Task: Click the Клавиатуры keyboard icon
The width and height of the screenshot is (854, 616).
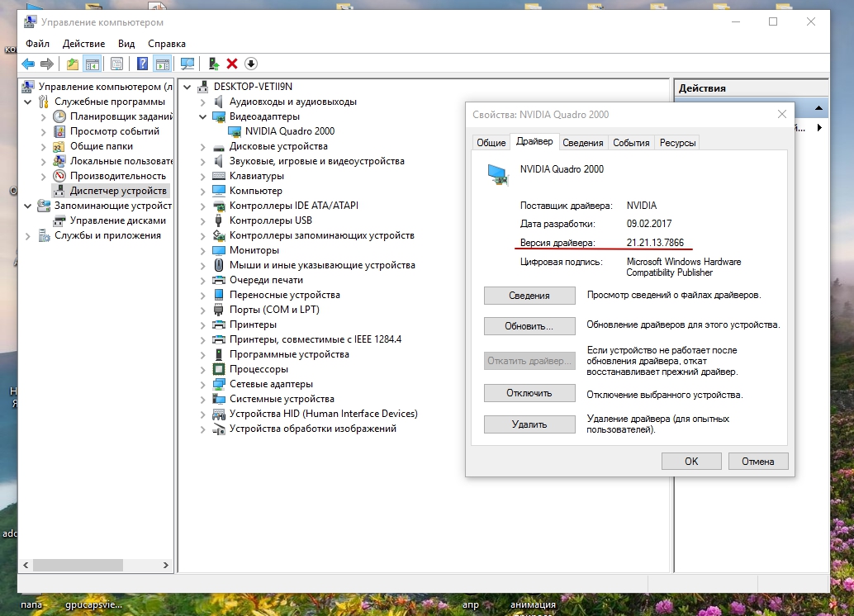Action: pyautogui.click(x=218, y=176)
